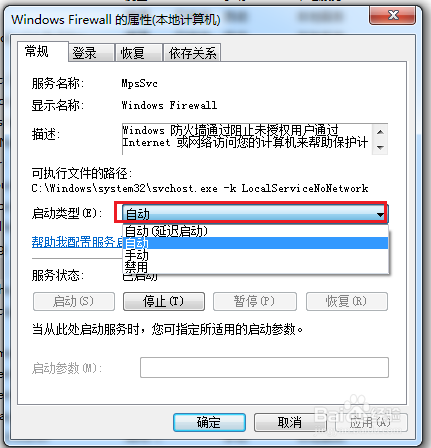431x448 pixels.
Task: Confirm with the 确定 button
Action: pyautogui.click(x=209, y=422)
